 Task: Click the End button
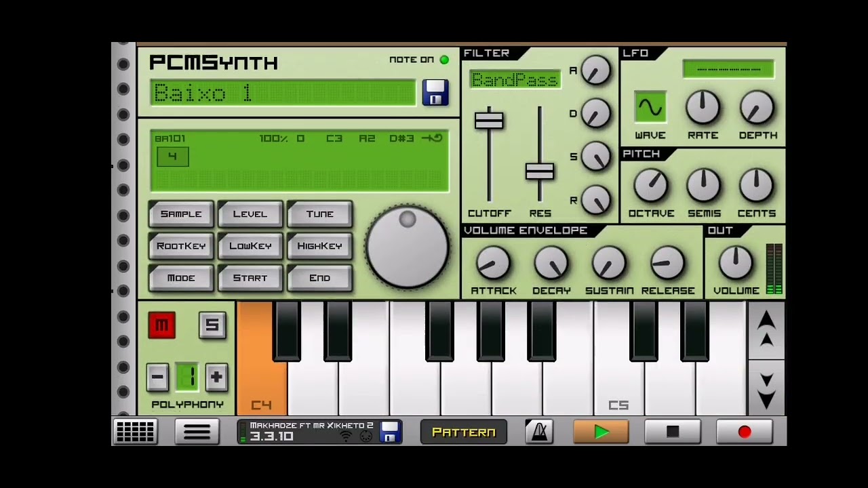click(319, 278)
